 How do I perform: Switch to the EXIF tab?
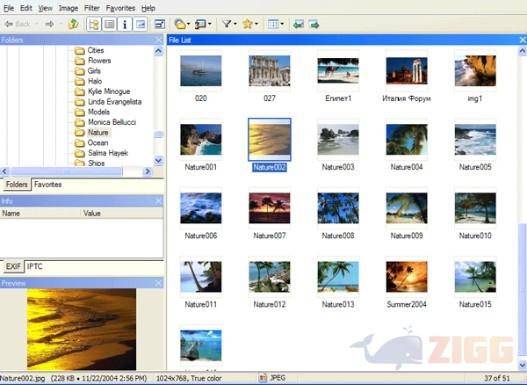tap(13, 266)
